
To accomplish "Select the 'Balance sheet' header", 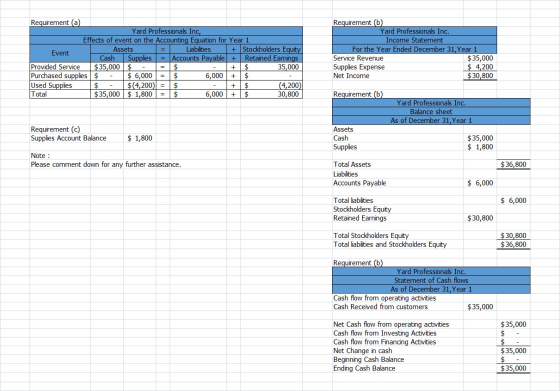I will point(431,111).
